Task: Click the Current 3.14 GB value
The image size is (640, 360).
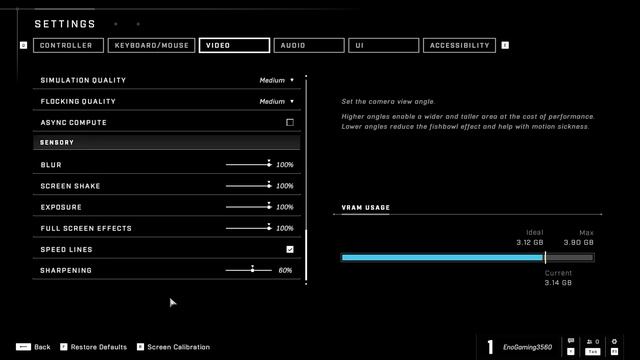Action: (558, 282)
